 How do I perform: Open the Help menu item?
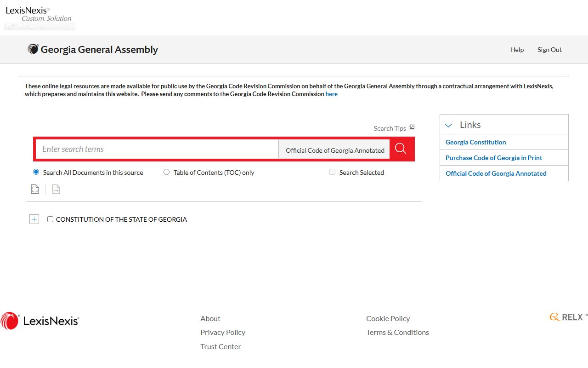click(x=517, y=50)
